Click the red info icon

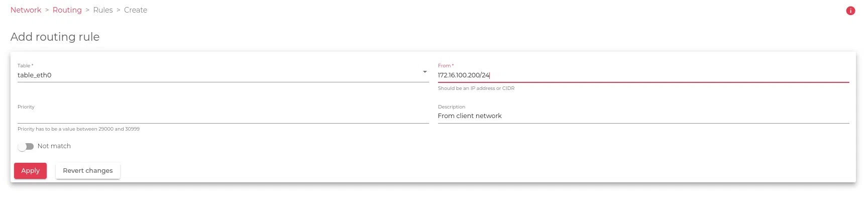(x=850, y=11)
